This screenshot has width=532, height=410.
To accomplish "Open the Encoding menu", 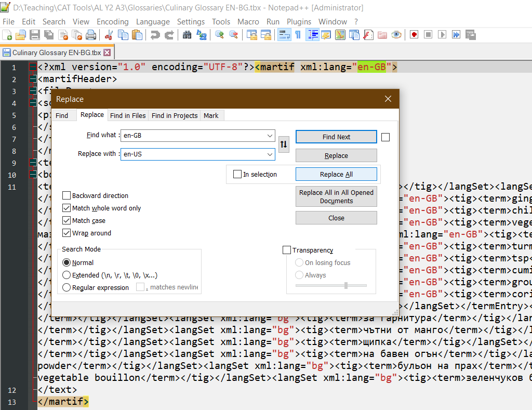I will coord(112,22).
